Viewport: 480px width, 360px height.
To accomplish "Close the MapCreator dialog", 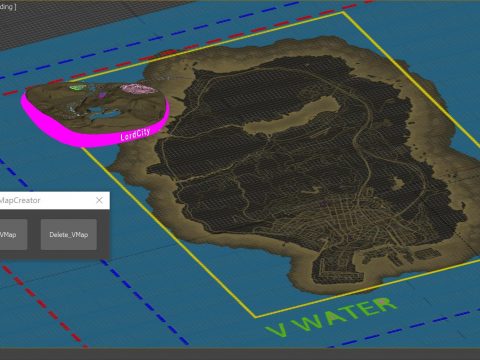I will (99, 200).
